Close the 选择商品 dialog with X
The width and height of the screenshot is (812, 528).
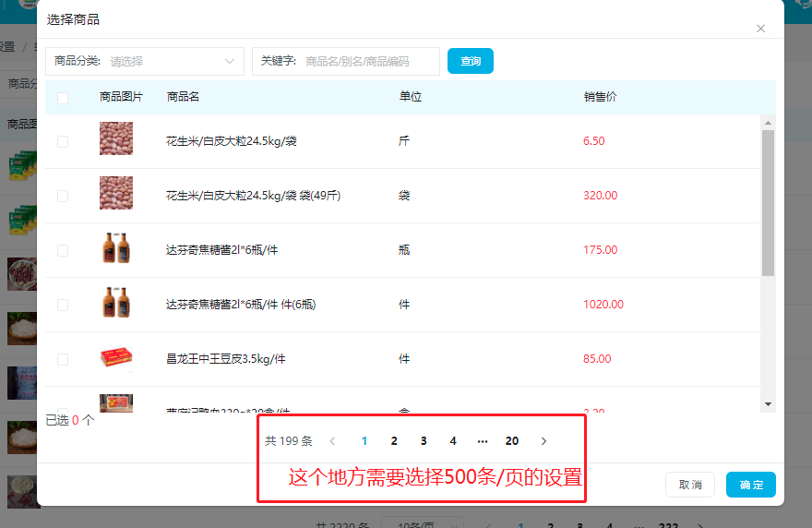(x=760, y=29)
